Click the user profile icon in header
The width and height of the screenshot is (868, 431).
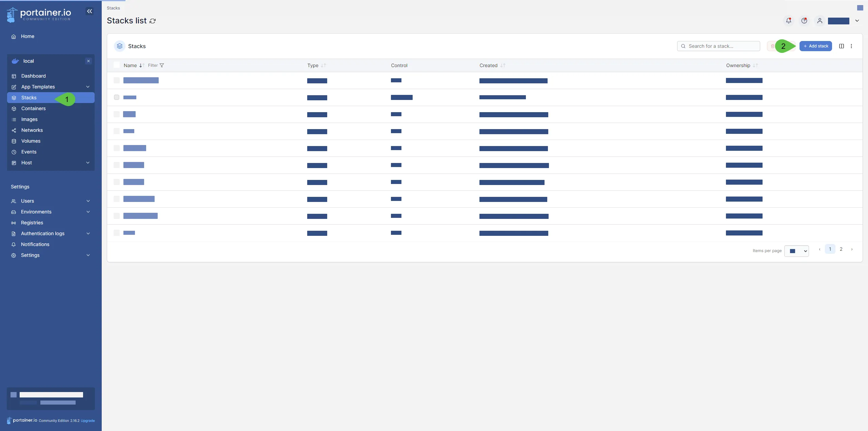click(x=819, y=20)
